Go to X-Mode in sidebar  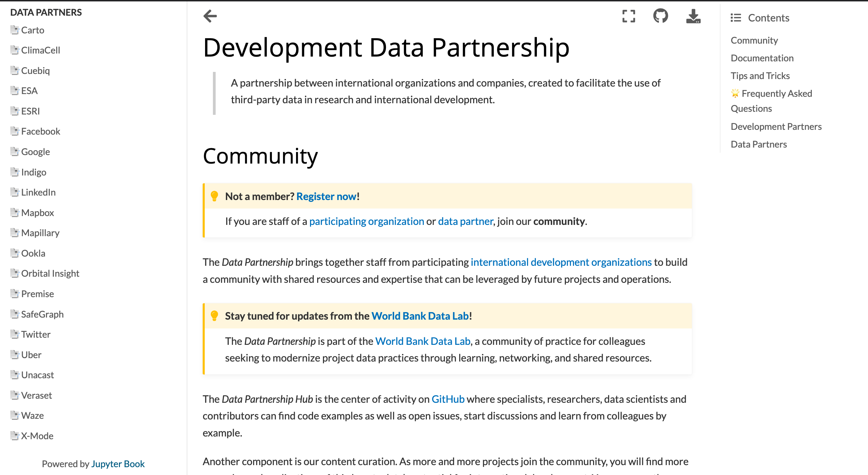(37, 436)
